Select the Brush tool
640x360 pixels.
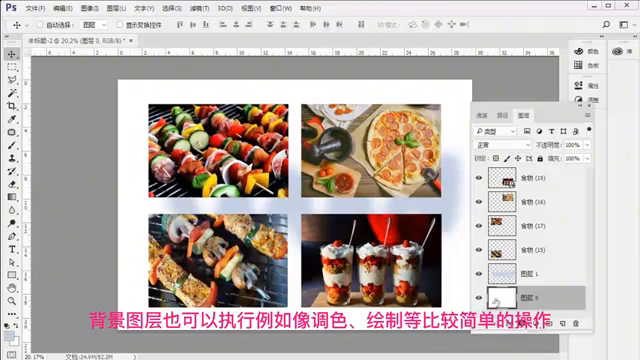[x=11, y=145]
